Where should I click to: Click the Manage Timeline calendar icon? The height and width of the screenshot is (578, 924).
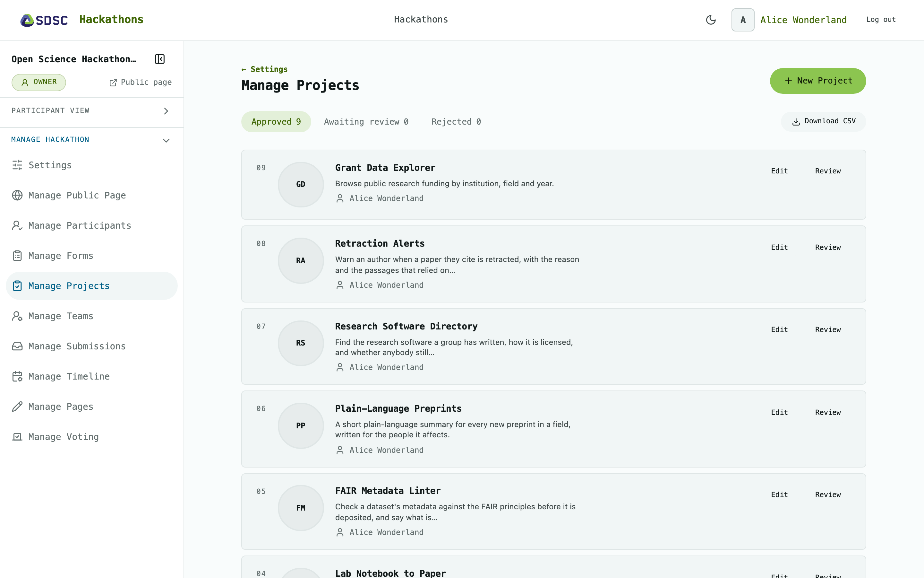(17, 377)
